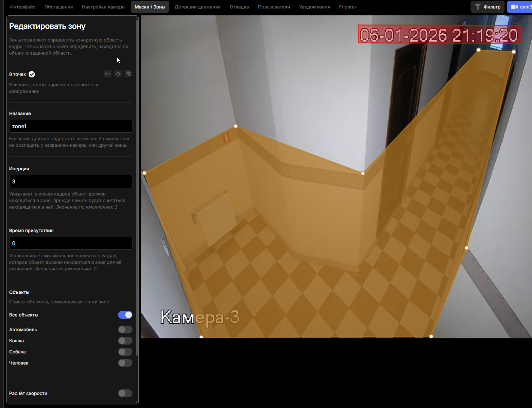
Task: Undo the last polygon point
Action: 108,74
